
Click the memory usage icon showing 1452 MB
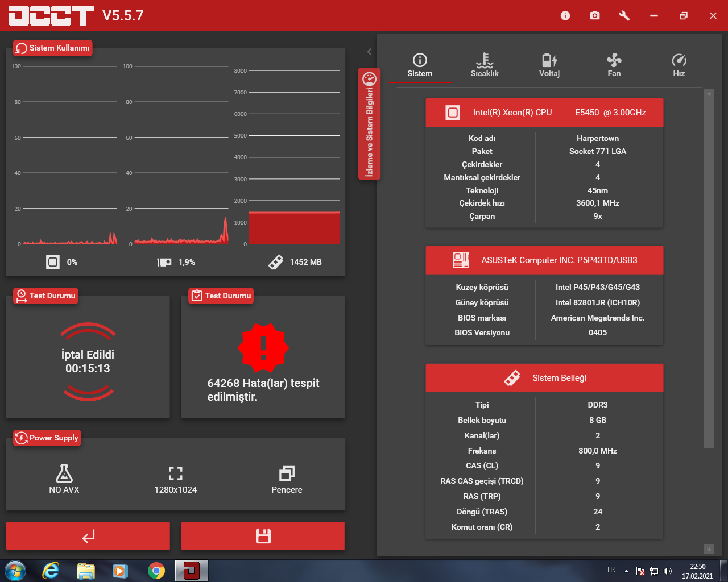[x=276, y=262]
